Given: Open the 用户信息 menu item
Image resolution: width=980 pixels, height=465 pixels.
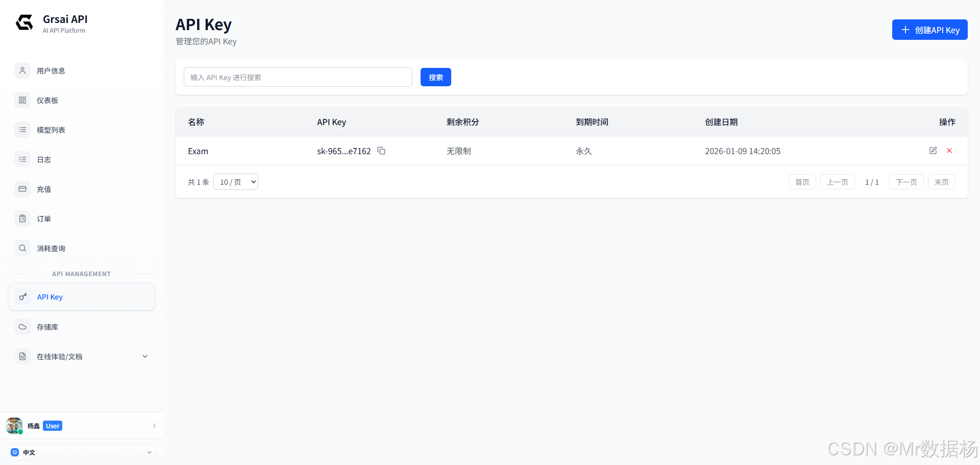Looking at the screenshot, I should (82, 70).
